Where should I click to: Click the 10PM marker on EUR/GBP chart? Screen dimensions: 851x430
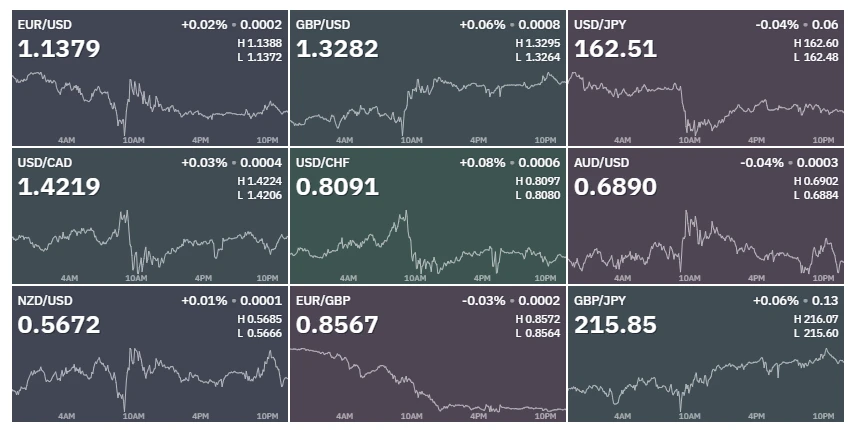click(545, 416)
